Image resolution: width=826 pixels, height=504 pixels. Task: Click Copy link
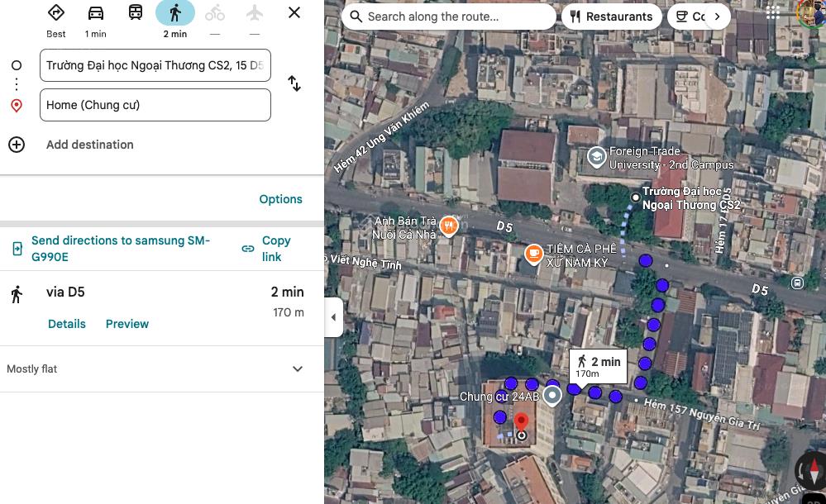(276, 249)
